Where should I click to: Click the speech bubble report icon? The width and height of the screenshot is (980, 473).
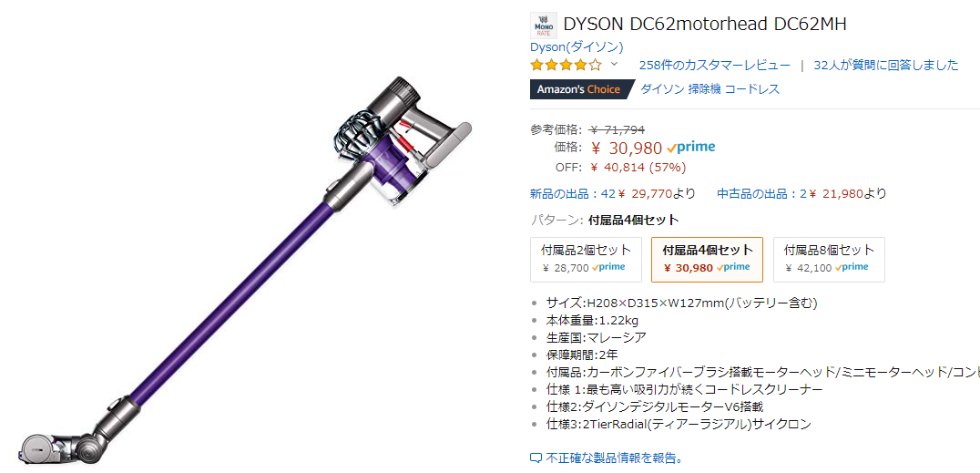coord(536,458)
